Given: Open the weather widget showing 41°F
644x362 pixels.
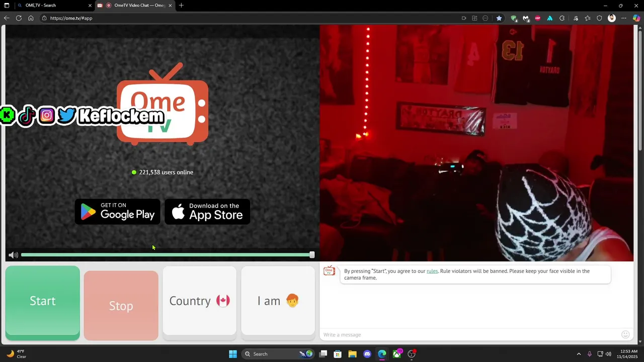Looking at the screenshot, I should point(15,354).
